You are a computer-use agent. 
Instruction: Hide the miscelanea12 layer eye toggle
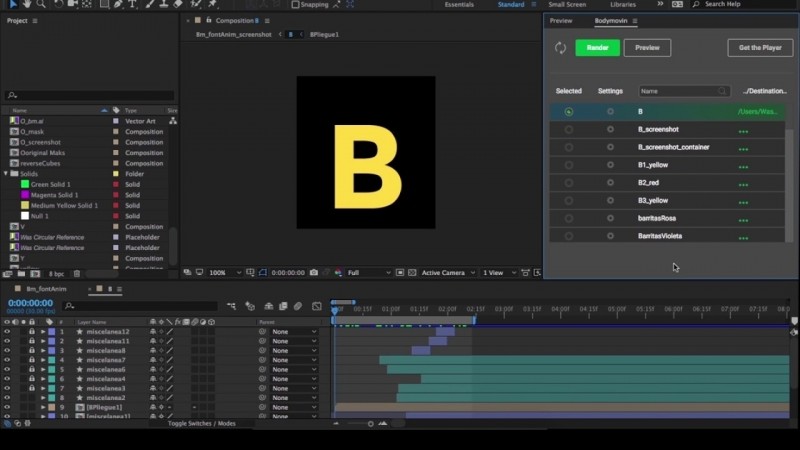pyautogui.click(x=7, y=332)
